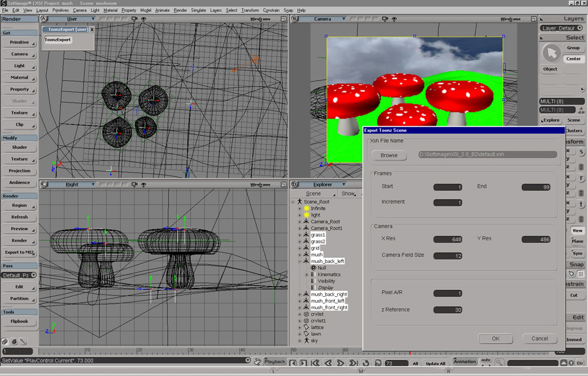
Task: Click the lattice object icon in Explorer
Action: coord(307,327)
